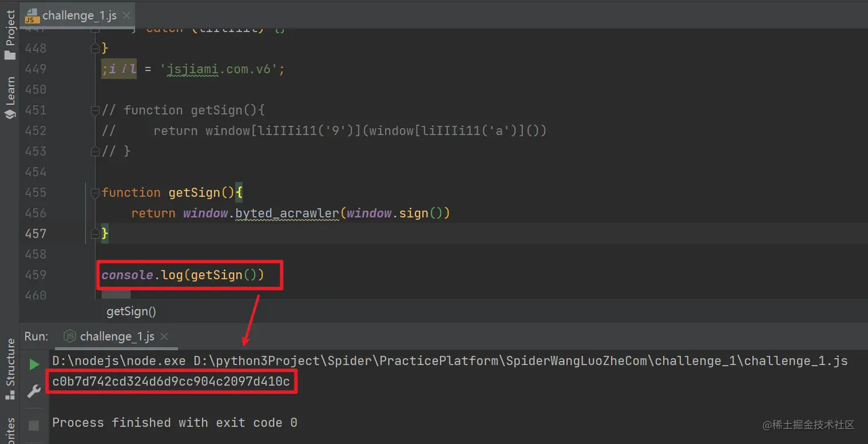Click line number 458 in gutter
The width and height of the screenshot is (868, 444).
36,254
